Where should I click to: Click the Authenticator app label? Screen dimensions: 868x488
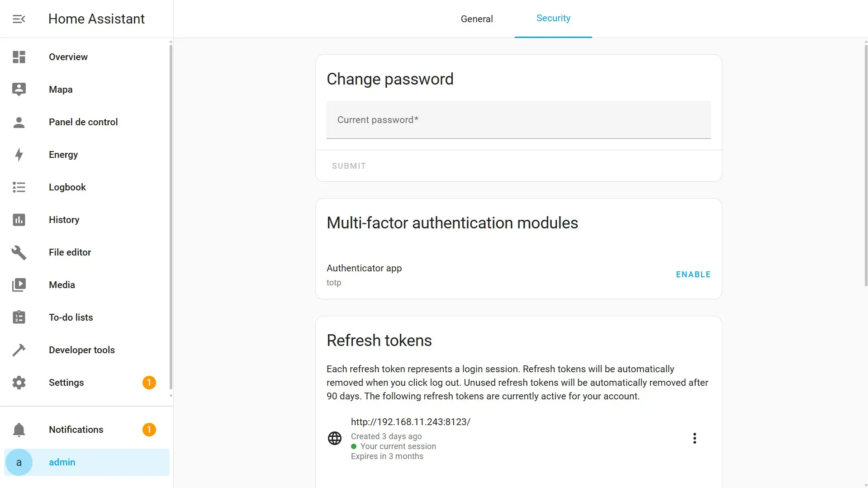coord(364,268)
